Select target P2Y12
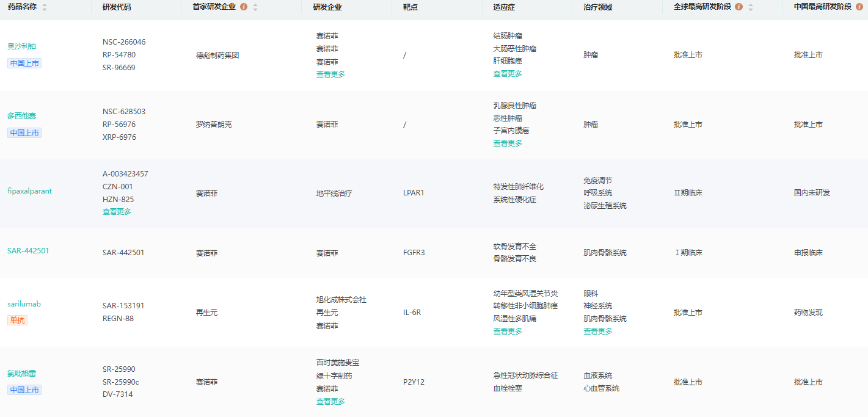The image size is (868, 417). pyautogui.click(x=414, y=382)
